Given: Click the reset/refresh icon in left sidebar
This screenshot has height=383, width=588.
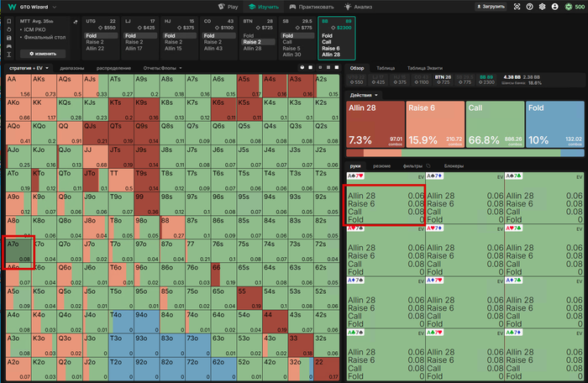Looking at the screenshot, I should point(9,29).
